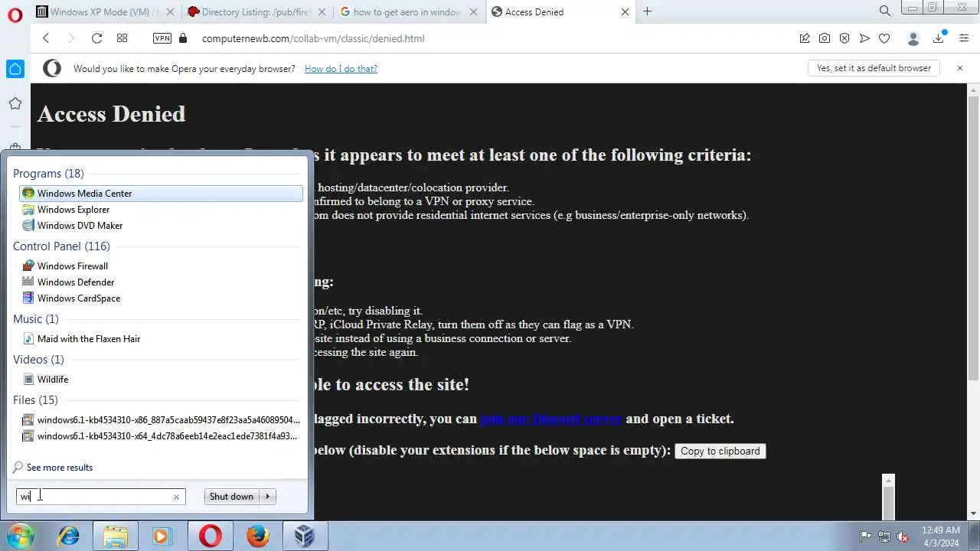Toggle the VPN badge in address bar
Viewport: 980px width, 551px height.
coord(162,38)
